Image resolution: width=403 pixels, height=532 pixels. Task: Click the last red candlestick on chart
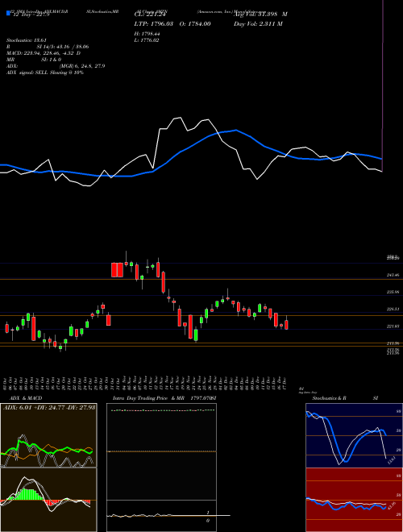[286, 324]
